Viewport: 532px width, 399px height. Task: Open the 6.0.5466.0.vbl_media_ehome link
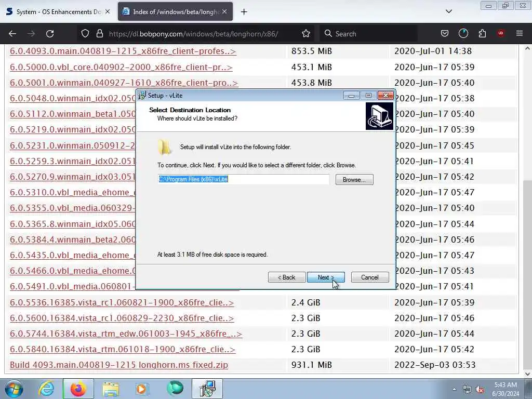tap(73, 271)
